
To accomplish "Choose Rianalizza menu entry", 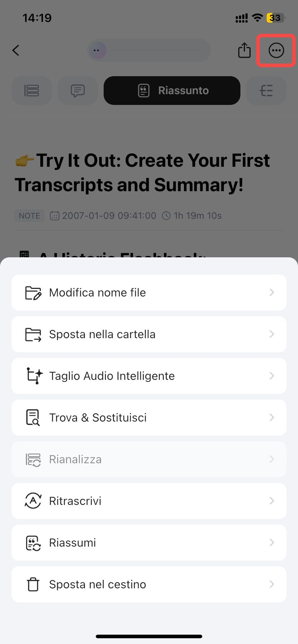I will (x=149, y=459).
